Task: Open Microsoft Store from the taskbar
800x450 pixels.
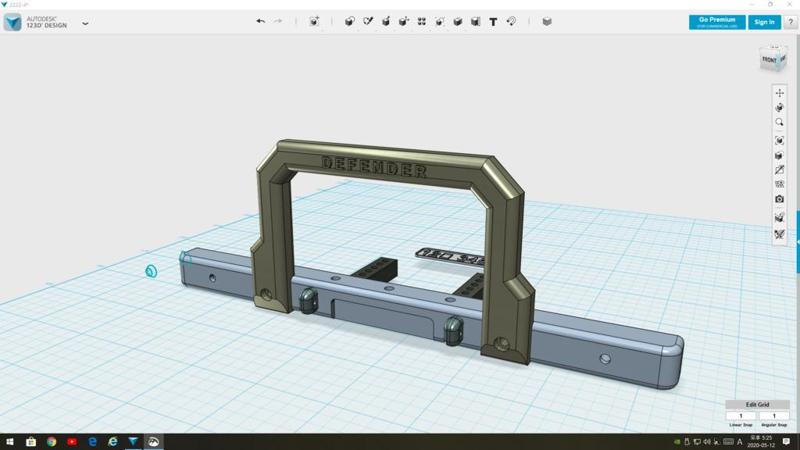Action: 31,441
